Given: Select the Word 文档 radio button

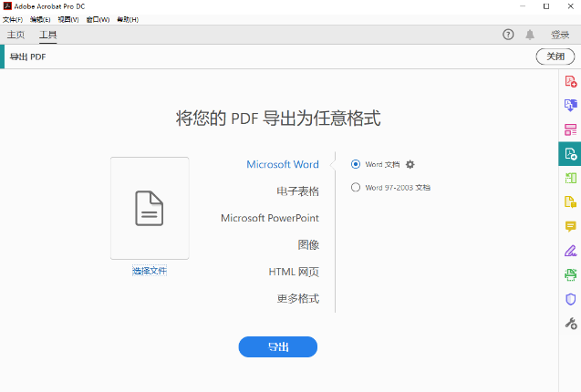Looking at the screenshot, I should pos(356,164).
